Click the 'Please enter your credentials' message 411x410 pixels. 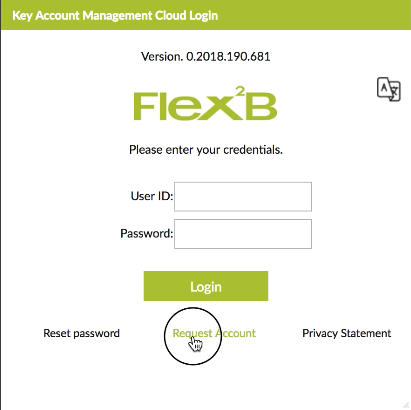point(206,150)
